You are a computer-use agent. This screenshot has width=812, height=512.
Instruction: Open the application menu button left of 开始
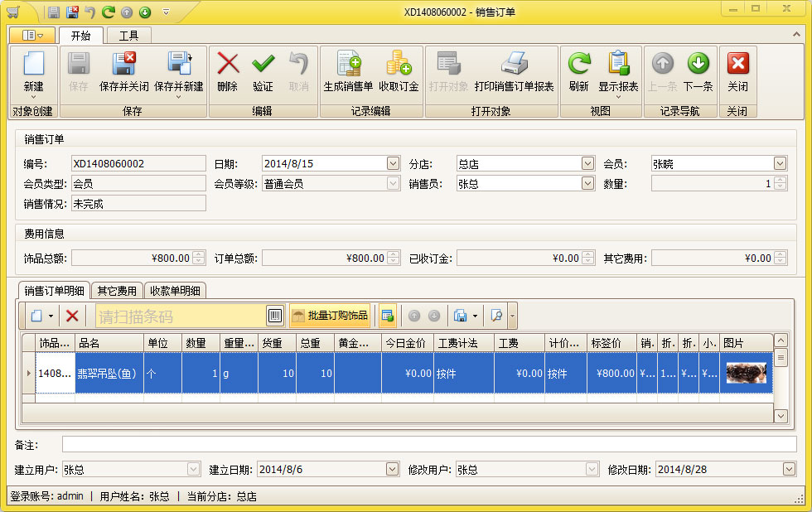[32, 35]
